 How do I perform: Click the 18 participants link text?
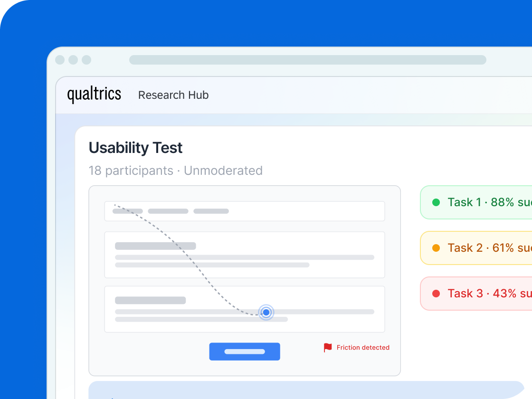(x=131, y=171)
